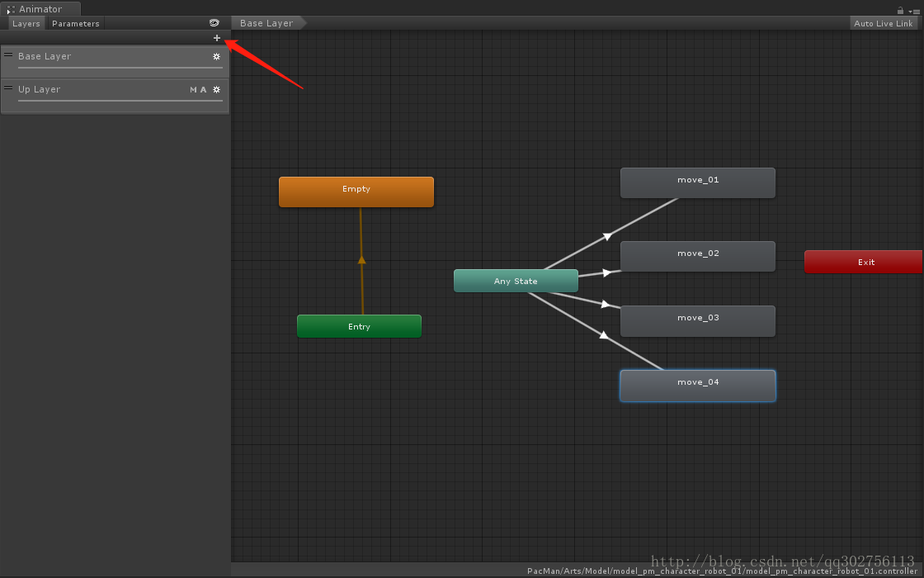The width and height of the screenshot is (924, 578).
Task: Switch to the Parameters tab
Action: tap(75, 24)
